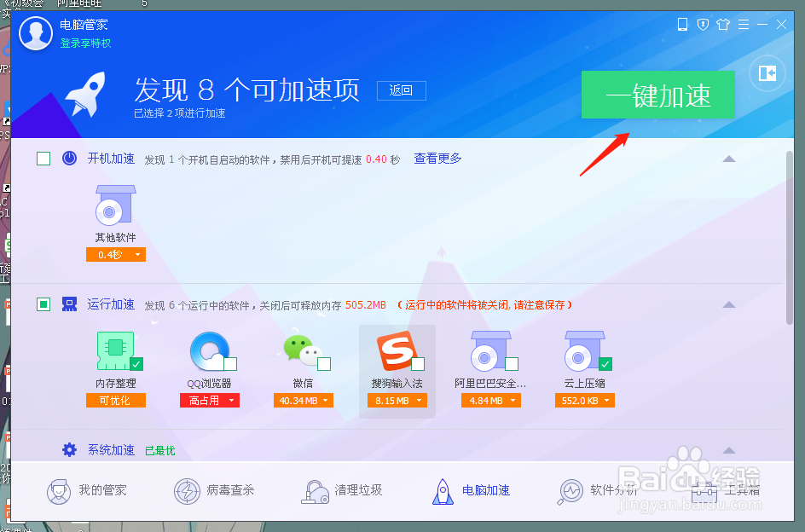Click the 系统加速 heading text

(x=111, y=450)
